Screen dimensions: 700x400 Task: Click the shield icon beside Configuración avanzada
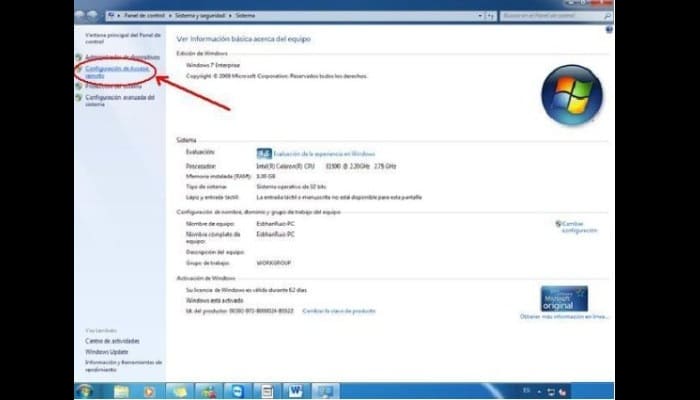79,97
